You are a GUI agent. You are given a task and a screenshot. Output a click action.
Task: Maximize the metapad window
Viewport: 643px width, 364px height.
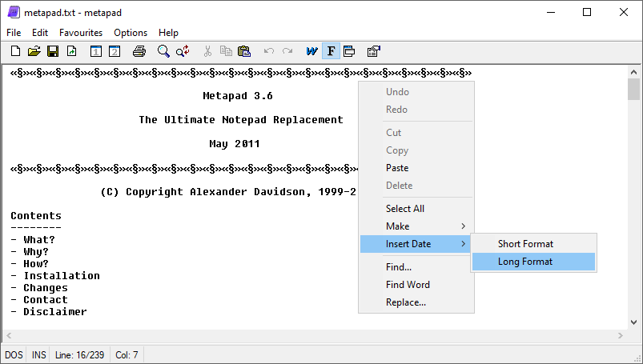click(x=587, y=12)
